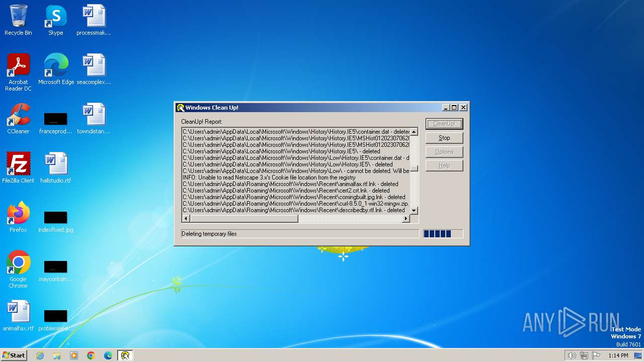Select the problemmed… desktop file
This screenshot has width=644, height=362.
(55, 320)
